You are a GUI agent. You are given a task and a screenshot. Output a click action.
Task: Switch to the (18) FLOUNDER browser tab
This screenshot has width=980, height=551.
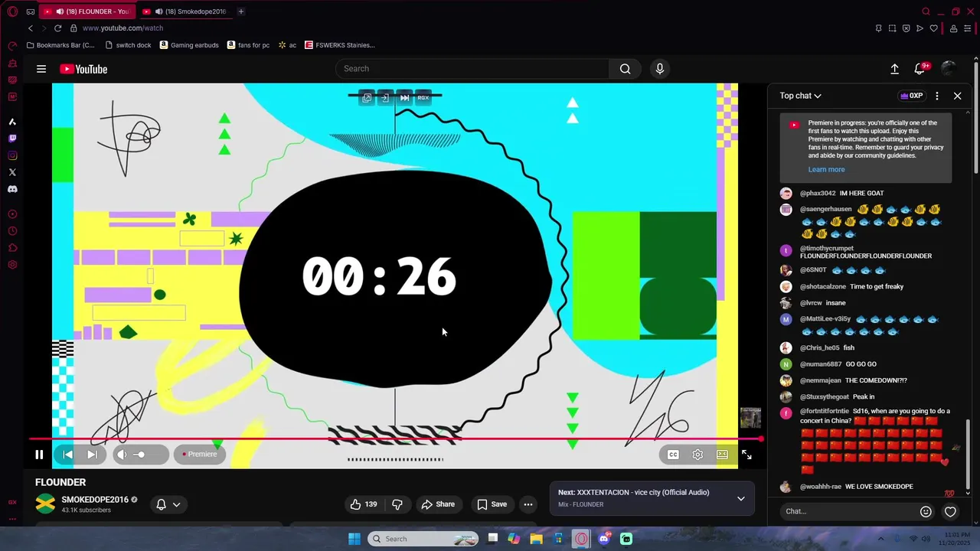click(87, 11)
